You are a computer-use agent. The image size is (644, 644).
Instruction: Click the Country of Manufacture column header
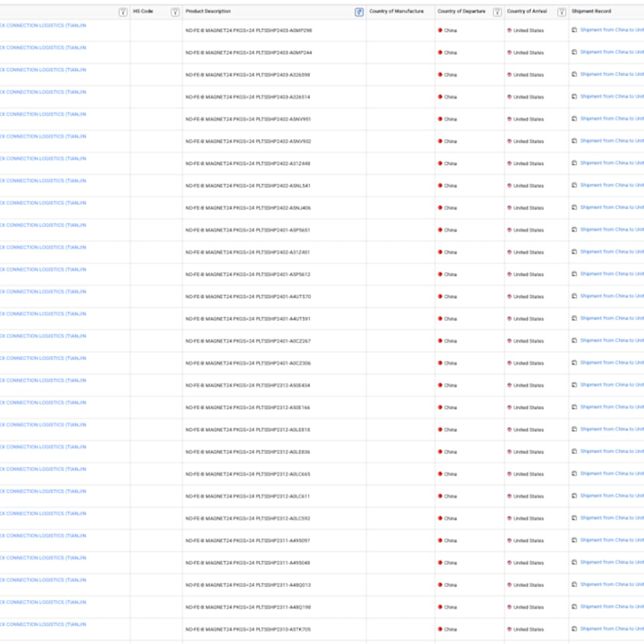point(397,11)
